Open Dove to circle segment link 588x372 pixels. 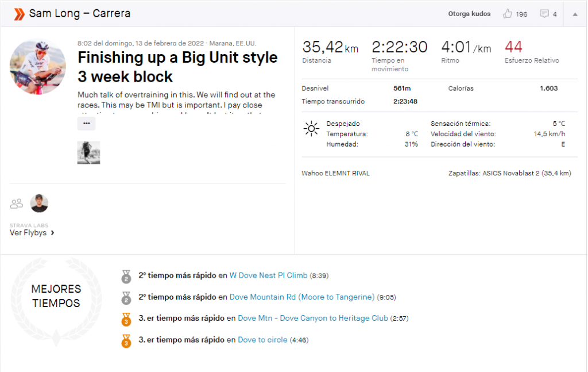tap(262, 340)
